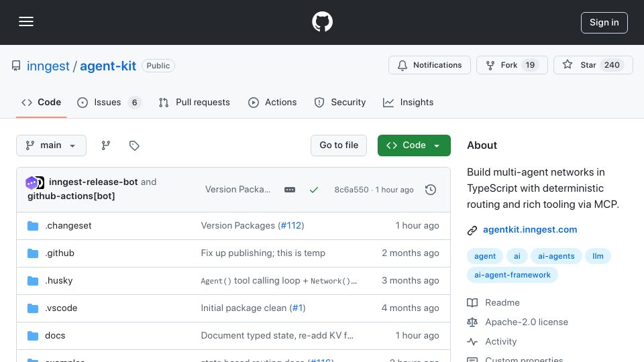Open the Security tab

[x=339, y=102]
